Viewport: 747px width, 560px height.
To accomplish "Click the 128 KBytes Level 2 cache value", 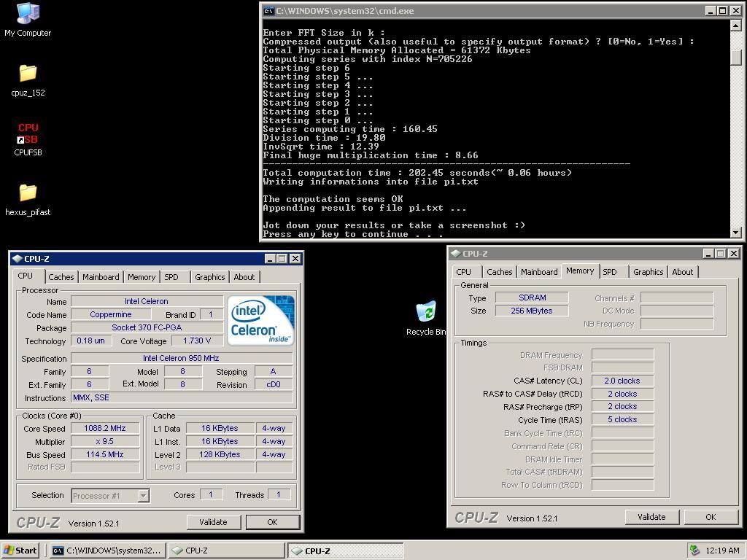I will (x=220, y=454).
